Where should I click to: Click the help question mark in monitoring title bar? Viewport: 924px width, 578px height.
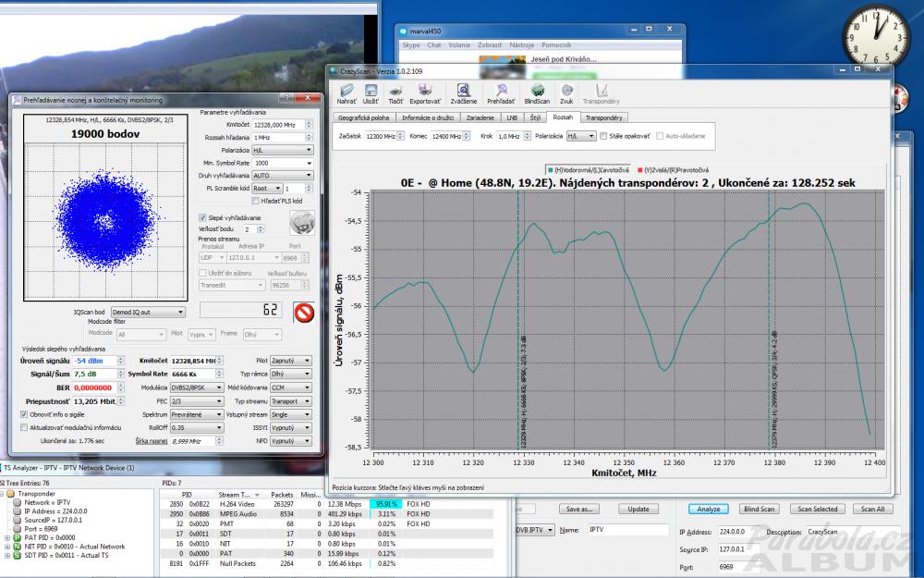287,99
